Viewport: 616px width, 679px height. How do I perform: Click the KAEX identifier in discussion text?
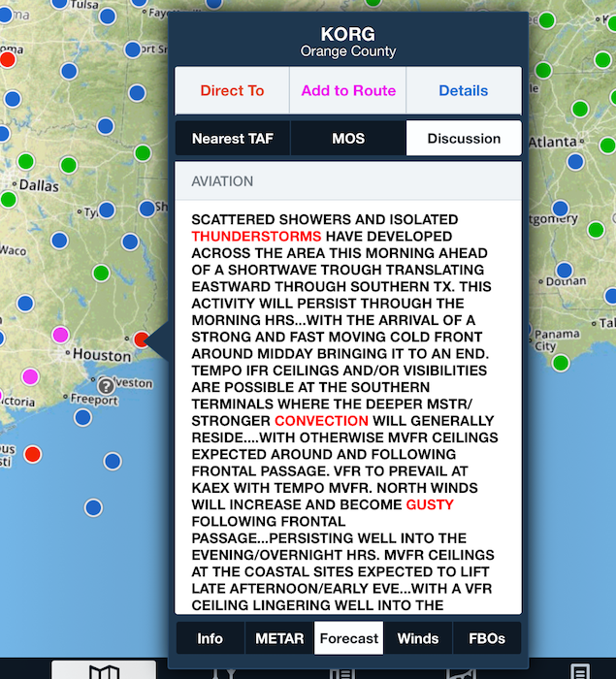[x=211, y=488]
